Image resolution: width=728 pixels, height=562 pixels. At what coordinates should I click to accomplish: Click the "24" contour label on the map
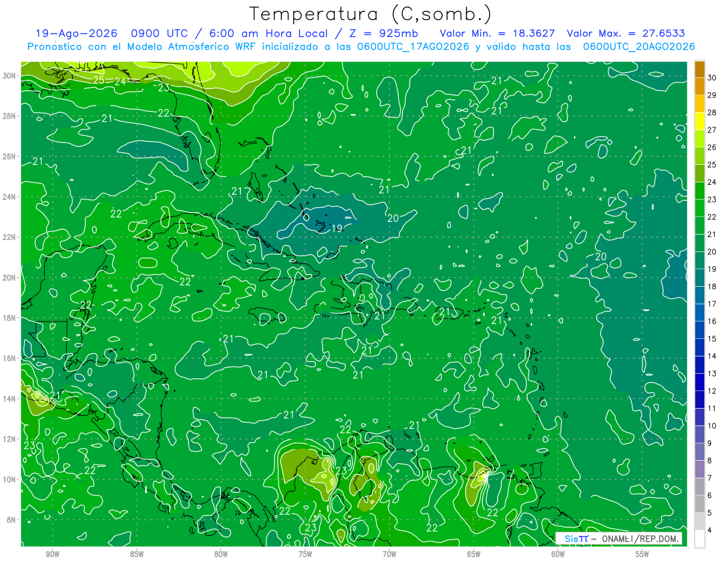point(120,81)
